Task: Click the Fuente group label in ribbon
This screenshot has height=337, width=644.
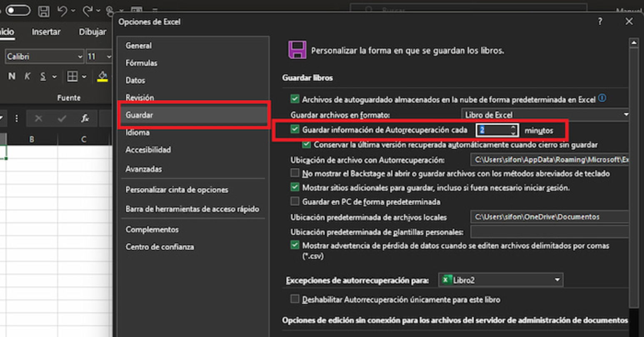Action: [69, 98]
